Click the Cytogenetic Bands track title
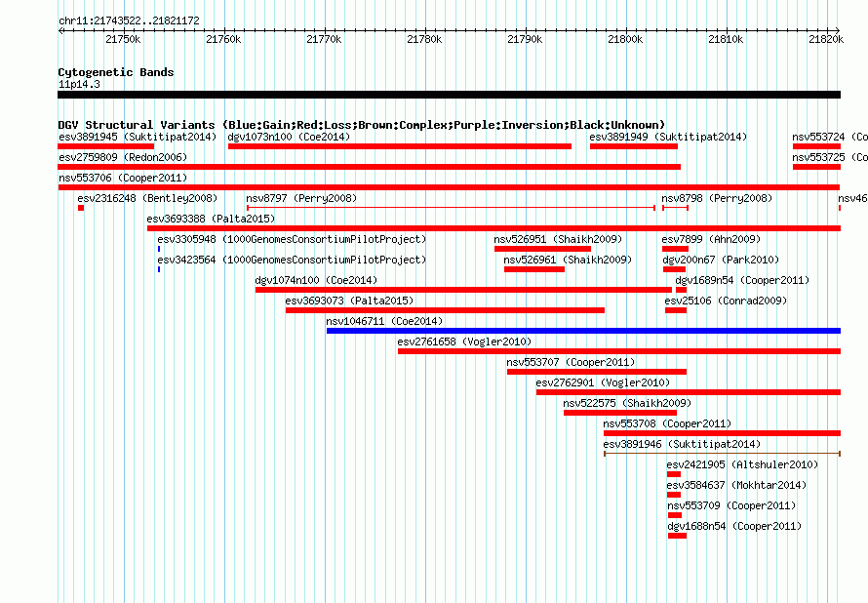Screen dimensions: 868x603 [x=116, y=72]
